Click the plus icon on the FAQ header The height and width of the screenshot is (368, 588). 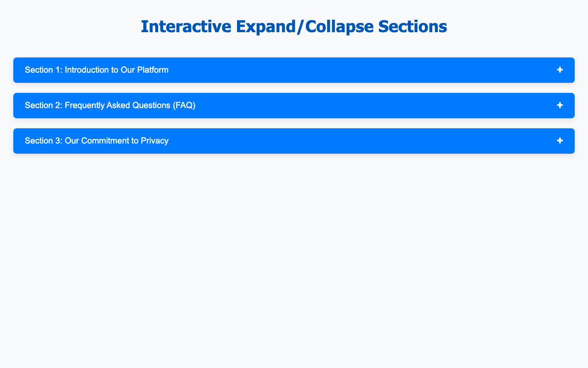click(560, 105)
